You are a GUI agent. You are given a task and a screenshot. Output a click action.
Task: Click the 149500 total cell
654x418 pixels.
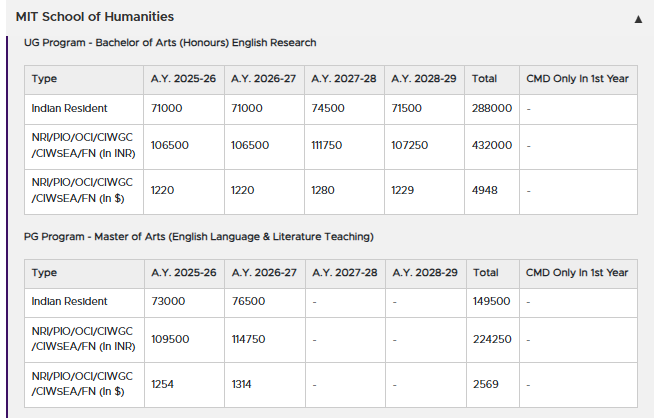tap(491, 301)
